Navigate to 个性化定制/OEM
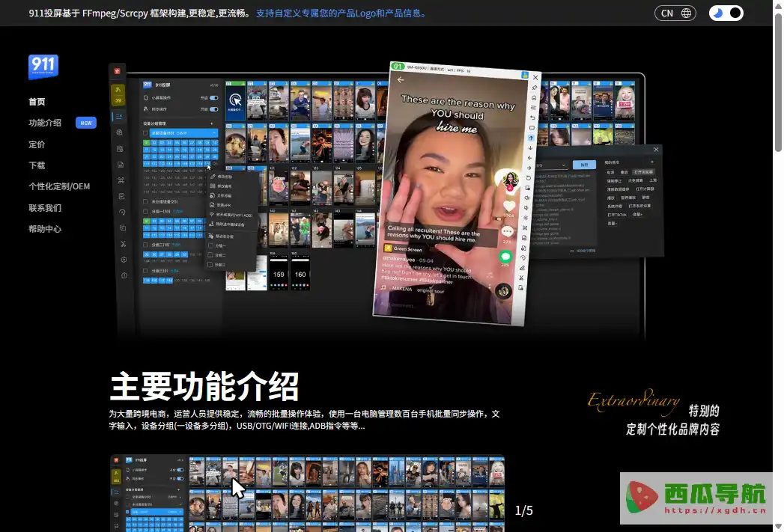Screen dimensions: 784x532 tap(59, 186)
